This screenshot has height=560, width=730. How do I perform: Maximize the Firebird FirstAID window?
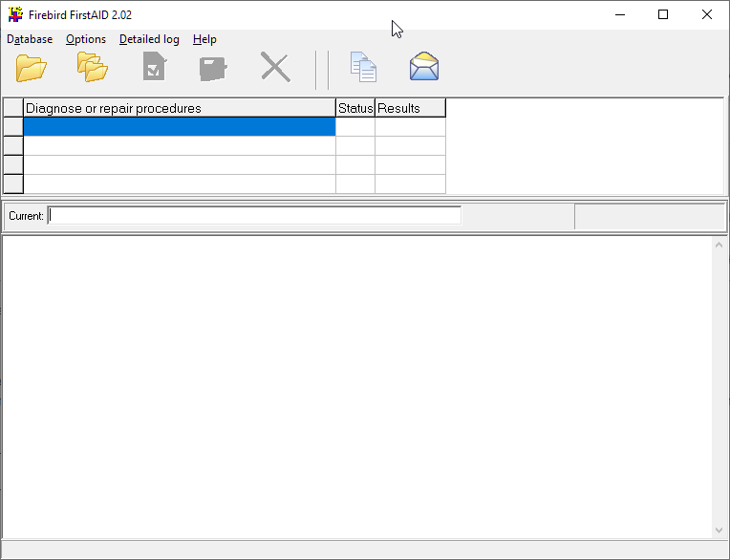click(663, 15)
